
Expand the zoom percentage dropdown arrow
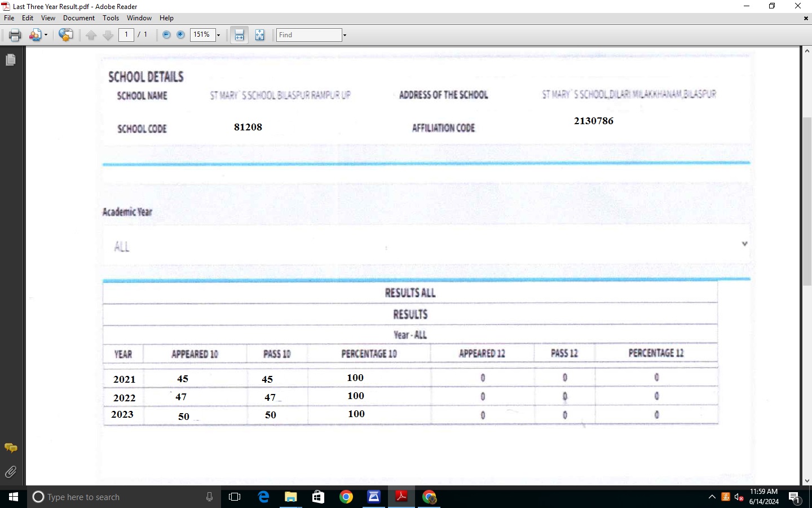click(218, 35)
